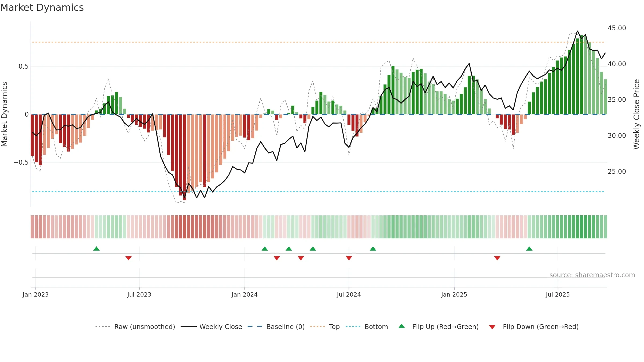Toggle the Baseline (0) legend entry

click(x=276, y=327)
